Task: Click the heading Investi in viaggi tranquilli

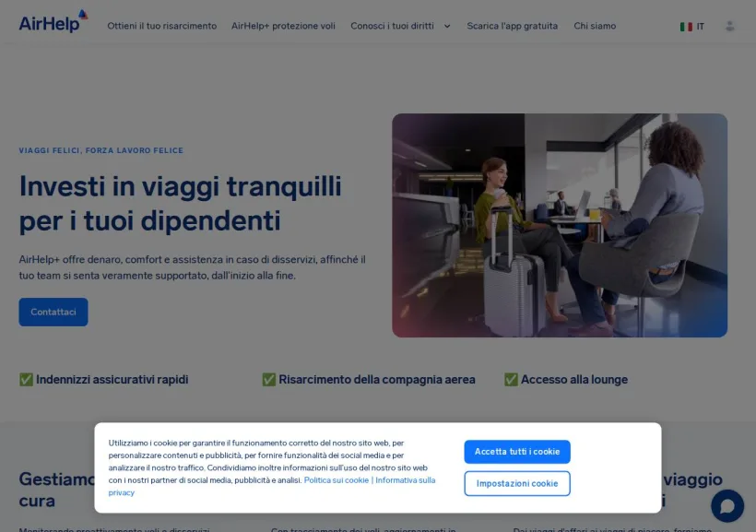Action: tap(181, 204)
